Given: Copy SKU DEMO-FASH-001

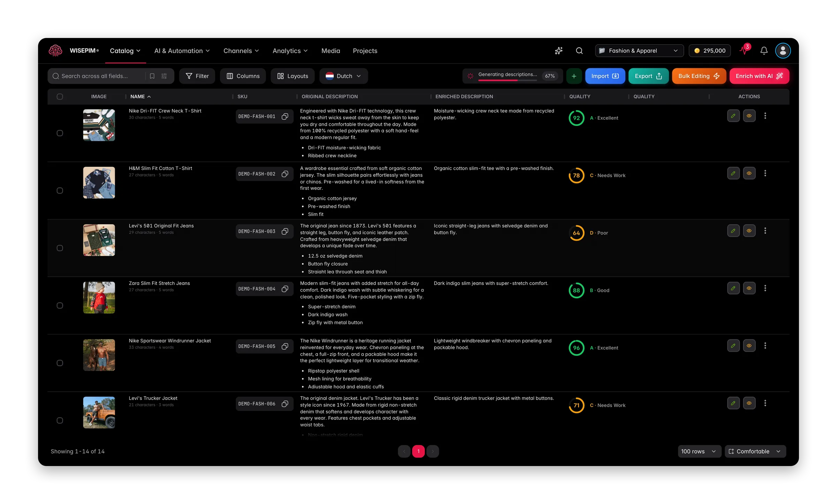Looking at the screenshot, I should click(x=285, y=116).
